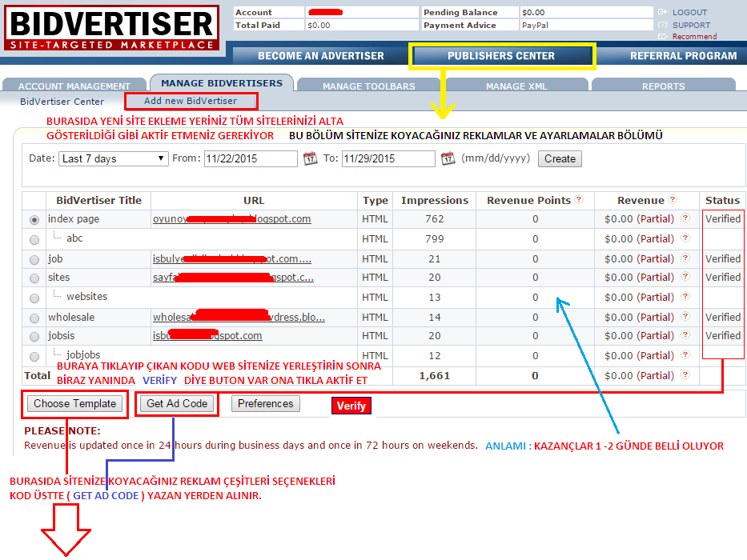This screenshot has width=747, height=560.
Task: Open the wholesale row URL link
Action: (x=239, y=317)
